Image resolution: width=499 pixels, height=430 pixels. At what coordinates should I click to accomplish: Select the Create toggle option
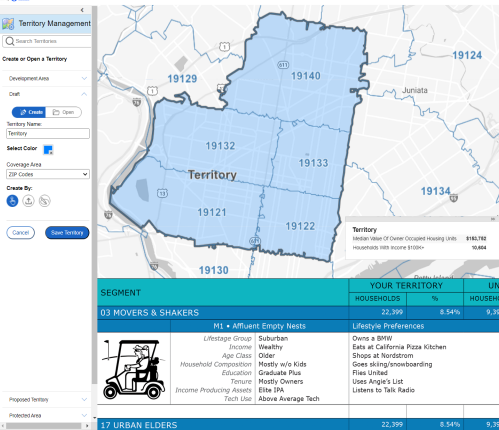(29, 112)
